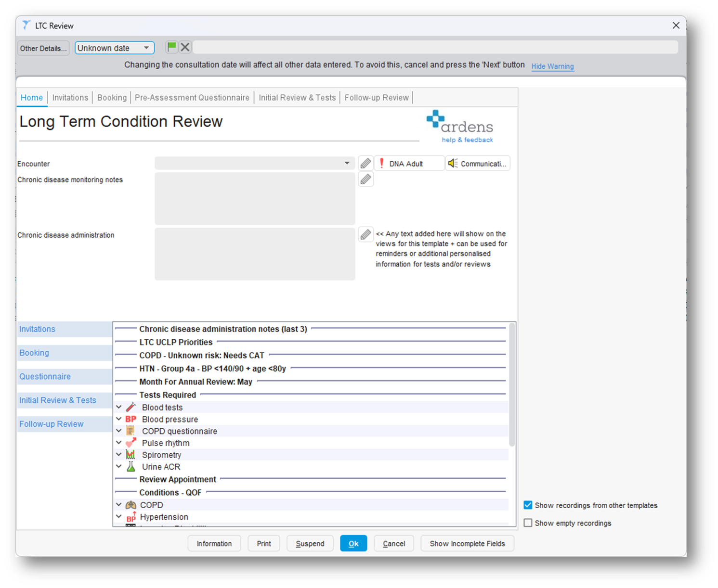Click the Hide Warning link
Image resolution: width=718 pixels, height=588 pixels.
(552, 66)
